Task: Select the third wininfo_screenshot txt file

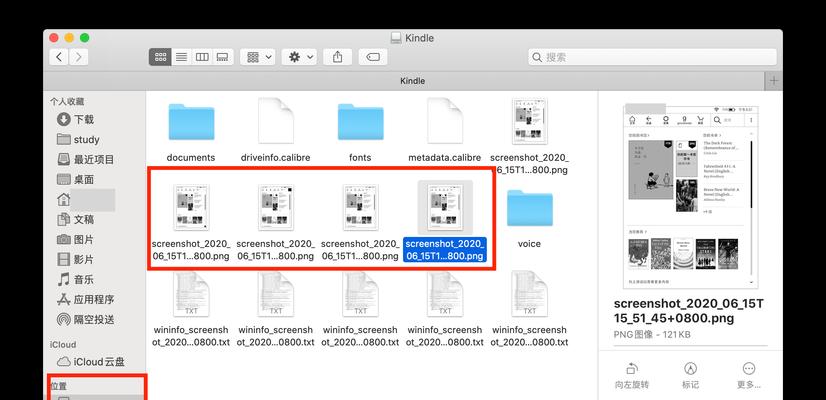Action: click(x=360, y=294)
